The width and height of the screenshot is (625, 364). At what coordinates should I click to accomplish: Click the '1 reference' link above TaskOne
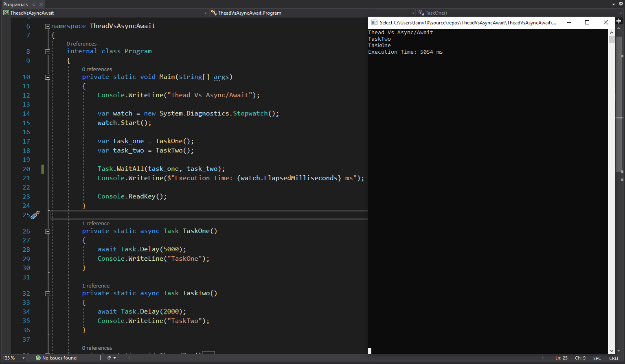pos(96,223)
